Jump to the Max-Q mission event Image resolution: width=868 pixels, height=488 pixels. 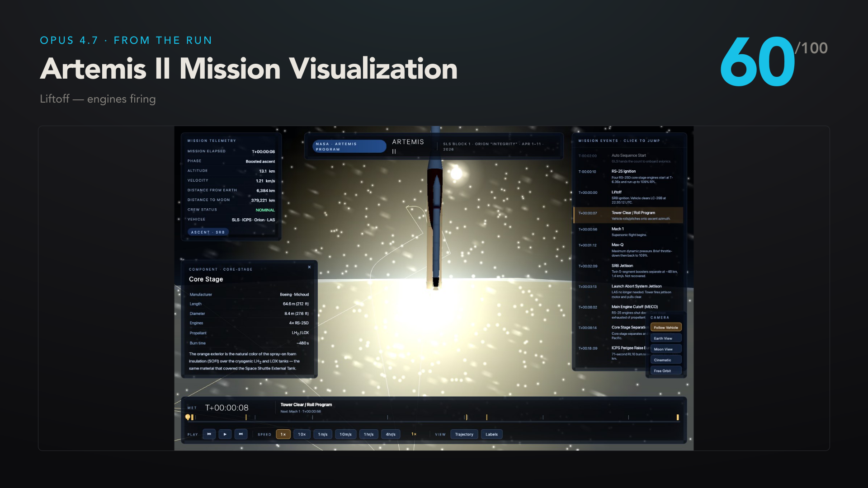[628, 250]
